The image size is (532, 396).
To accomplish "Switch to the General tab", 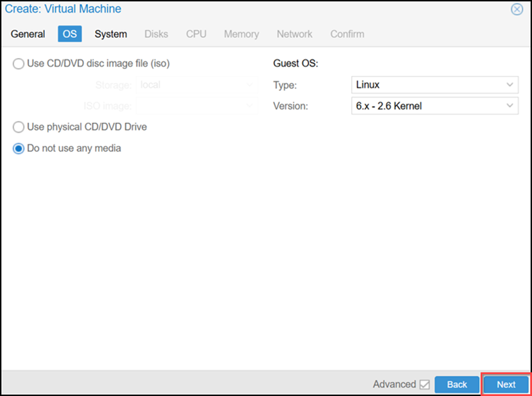I will [28, 34].
